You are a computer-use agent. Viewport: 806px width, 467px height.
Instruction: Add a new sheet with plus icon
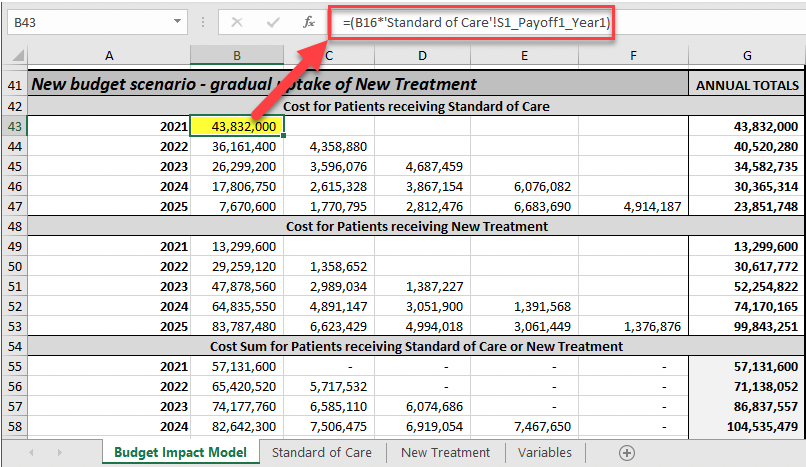click(x=627, y=453)
